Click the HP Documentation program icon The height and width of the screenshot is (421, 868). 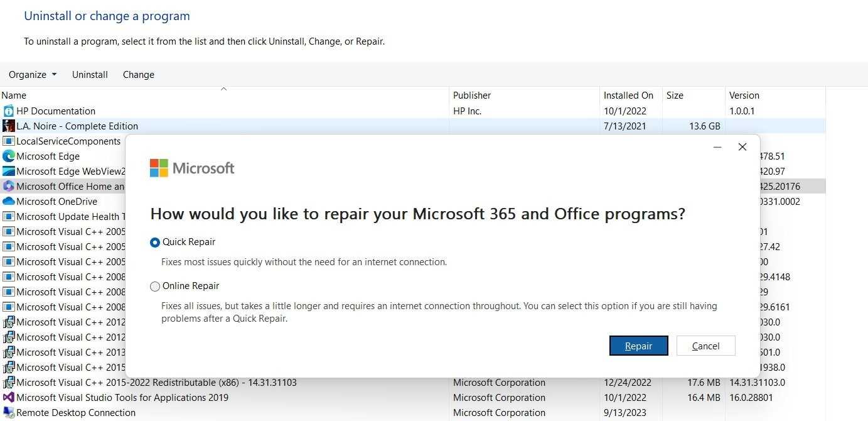[8, 111]
